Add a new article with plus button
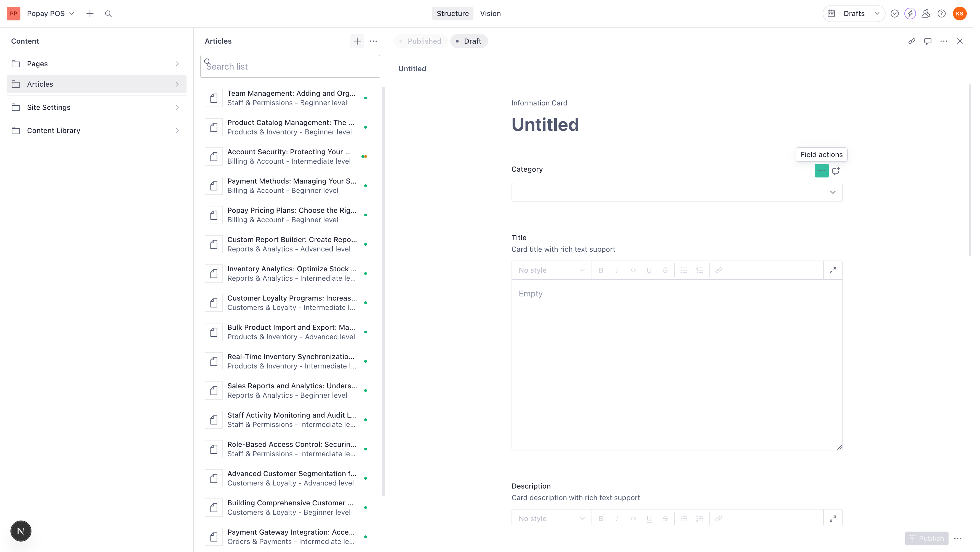Screen dimensions: 980x552 (357, 41)
